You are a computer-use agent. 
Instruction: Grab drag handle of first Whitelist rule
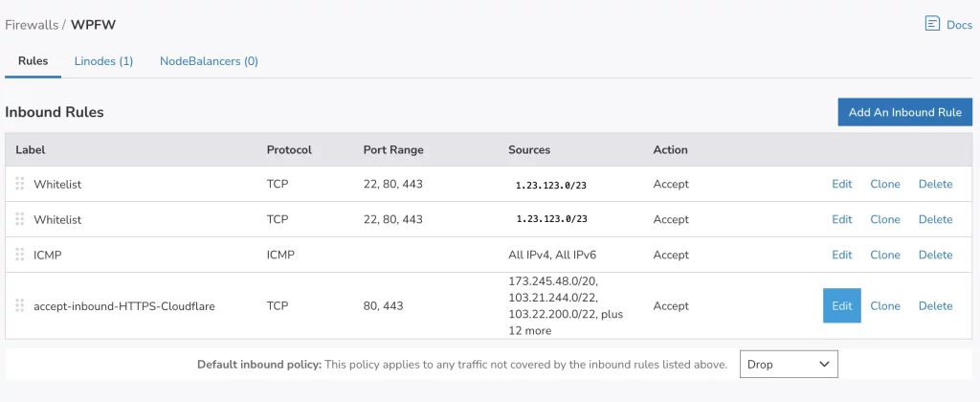pyautogui.click(x=19, y=184)
